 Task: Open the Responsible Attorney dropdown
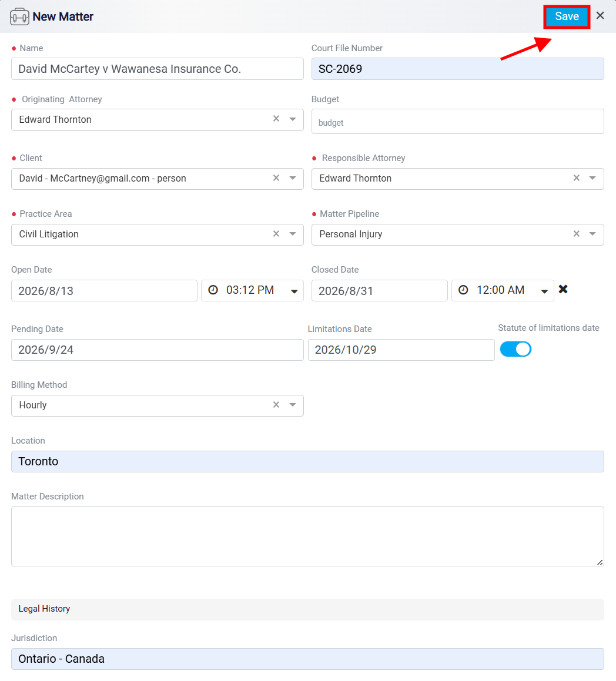coord(592,178)
